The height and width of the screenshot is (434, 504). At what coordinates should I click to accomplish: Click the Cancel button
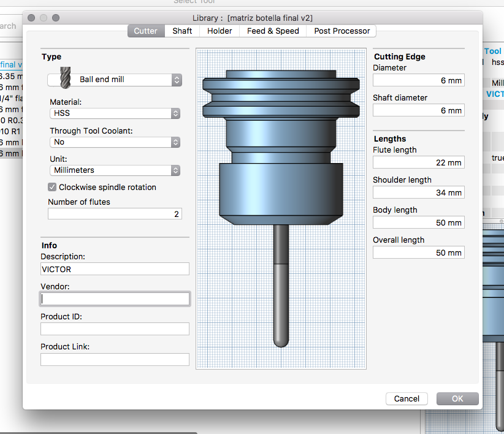[407, 398]
